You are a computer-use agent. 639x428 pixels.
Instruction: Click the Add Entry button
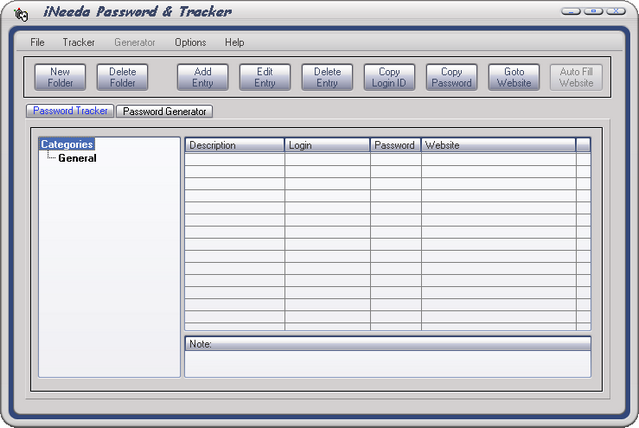(x=203, y=77)
